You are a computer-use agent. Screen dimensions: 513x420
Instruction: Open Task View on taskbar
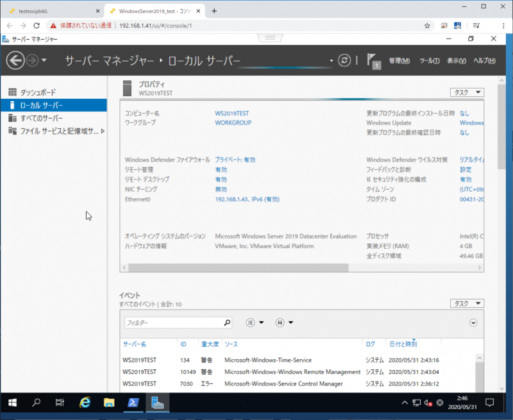coord(60,402)
